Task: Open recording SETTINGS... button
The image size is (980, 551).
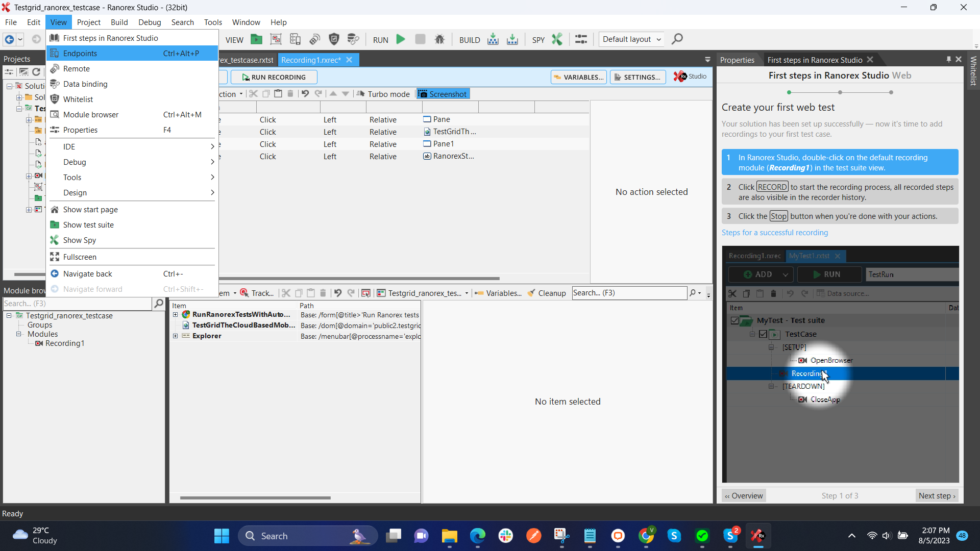Action: click(x=638, y=77)
